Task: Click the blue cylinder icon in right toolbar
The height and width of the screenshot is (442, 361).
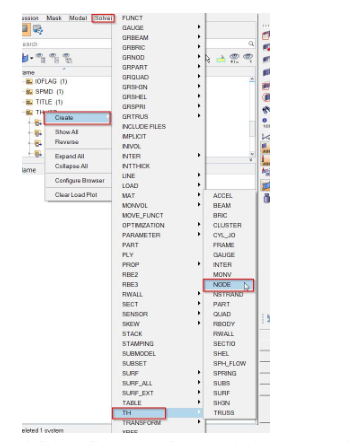Action: 266,198
